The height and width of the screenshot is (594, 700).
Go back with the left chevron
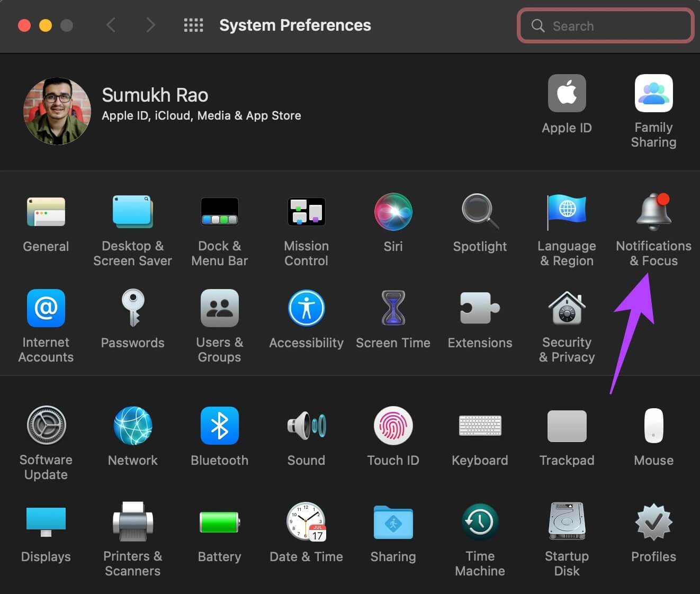(111, 25)
